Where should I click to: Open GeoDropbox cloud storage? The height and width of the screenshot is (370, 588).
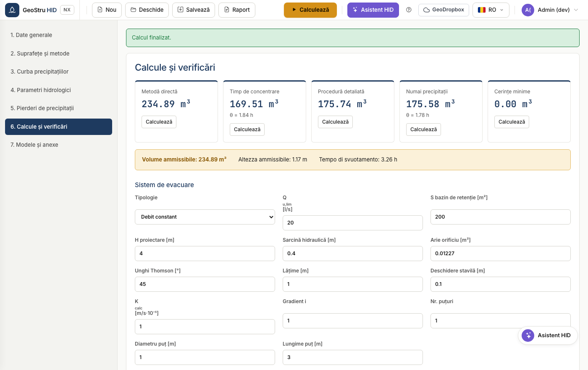[x=444, y=10]
